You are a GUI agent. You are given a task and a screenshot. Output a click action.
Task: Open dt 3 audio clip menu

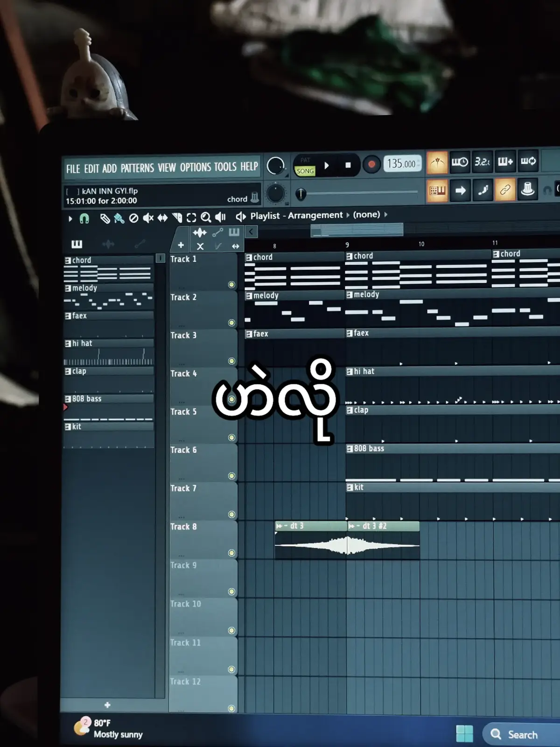tap(279, 526)
